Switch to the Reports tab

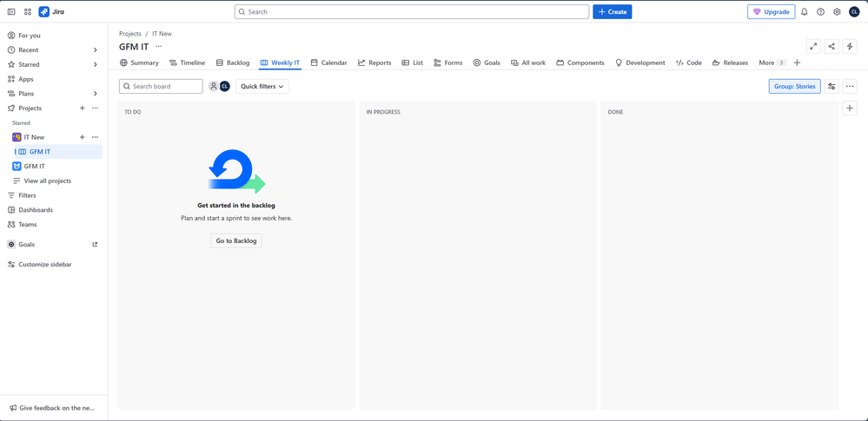coord(374,63)
